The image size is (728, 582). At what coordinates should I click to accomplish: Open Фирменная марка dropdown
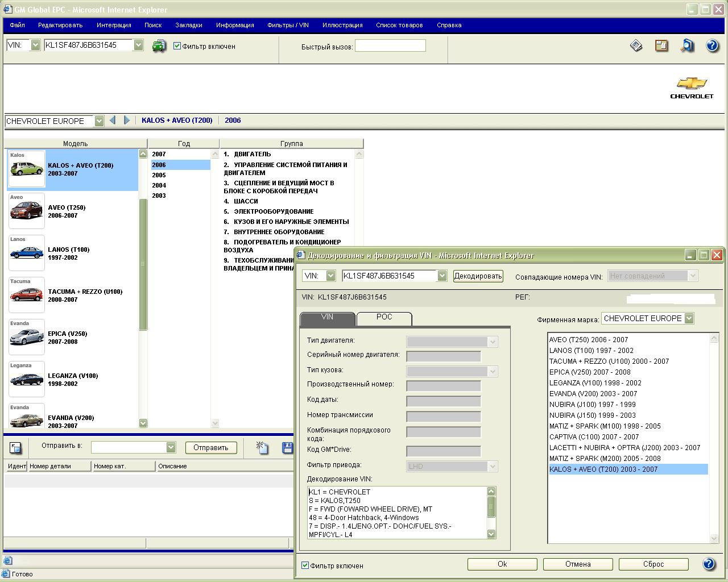tap(689, 318)
